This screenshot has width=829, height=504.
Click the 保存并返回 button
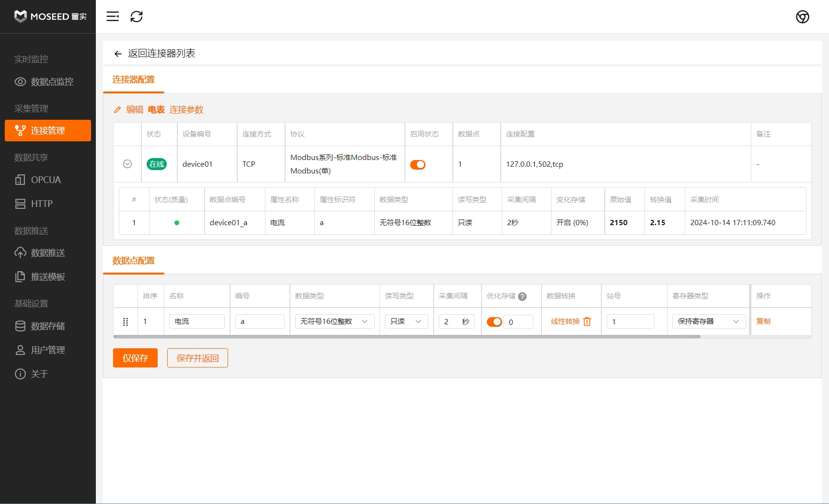(x=197, y=358)
